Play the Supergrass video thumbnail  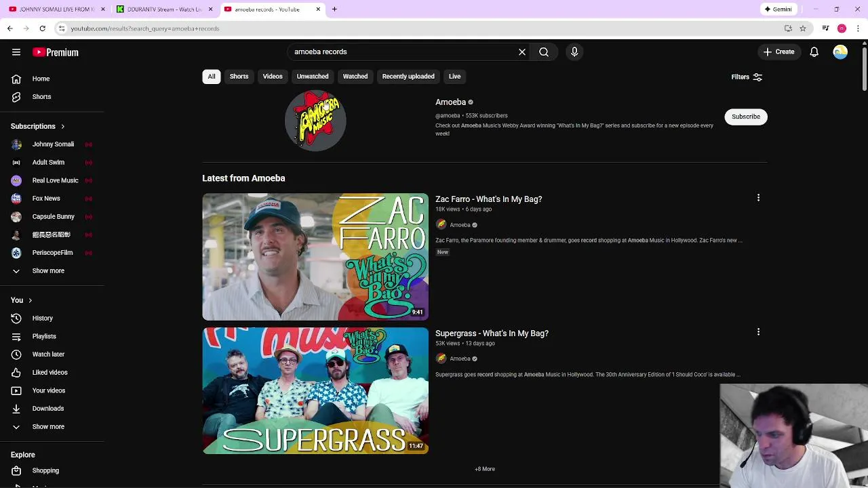coord(315,390)
